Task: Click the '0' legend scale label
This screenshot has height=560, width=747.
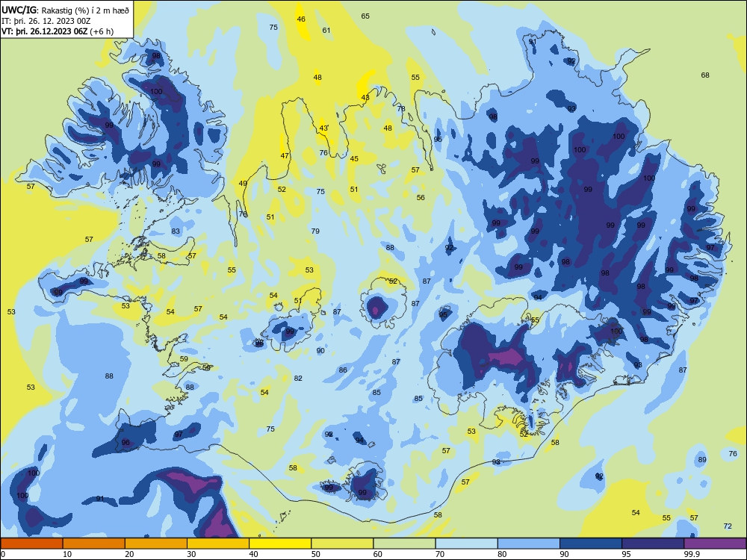Action: [x=3, y=554]
